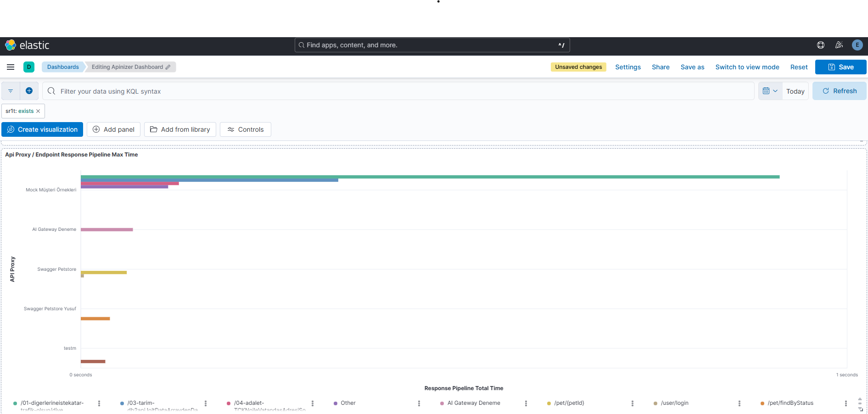Go to Dashboards breadcrumb
The image size is (868, 414).
coord(63,67)
